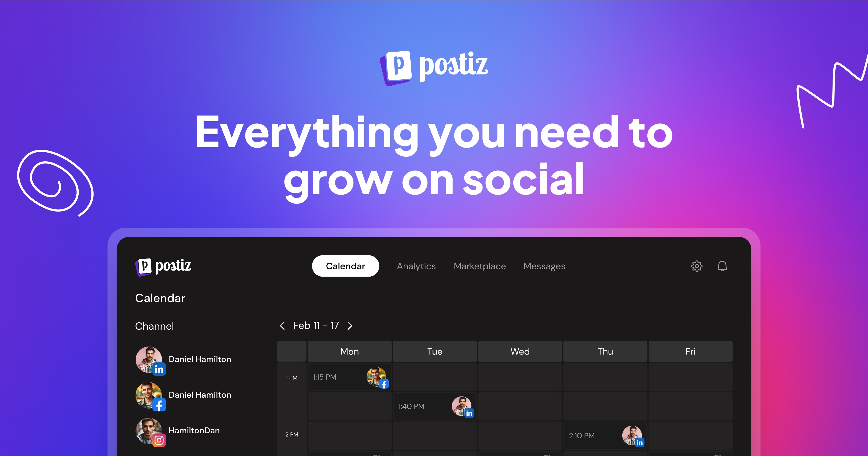This screenshot has height=456, width=868.
Task: Select the Marketplace navigation item
Action: 479,266
